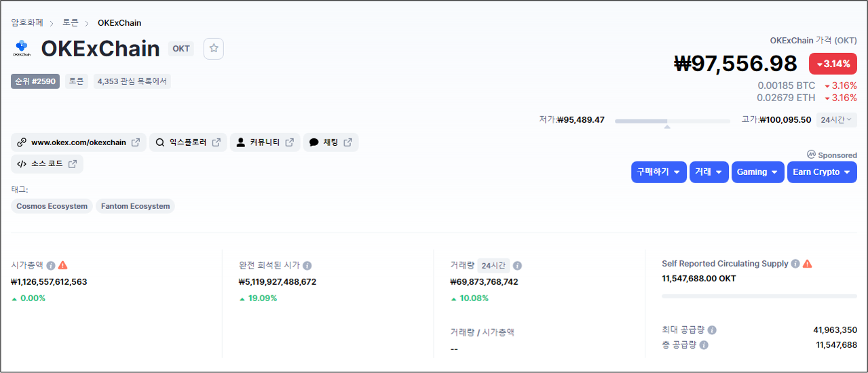Viewport: 868px width, 373px height.
Task: Click info icon next to 거래량 24시간
Action: pos(517,266)
